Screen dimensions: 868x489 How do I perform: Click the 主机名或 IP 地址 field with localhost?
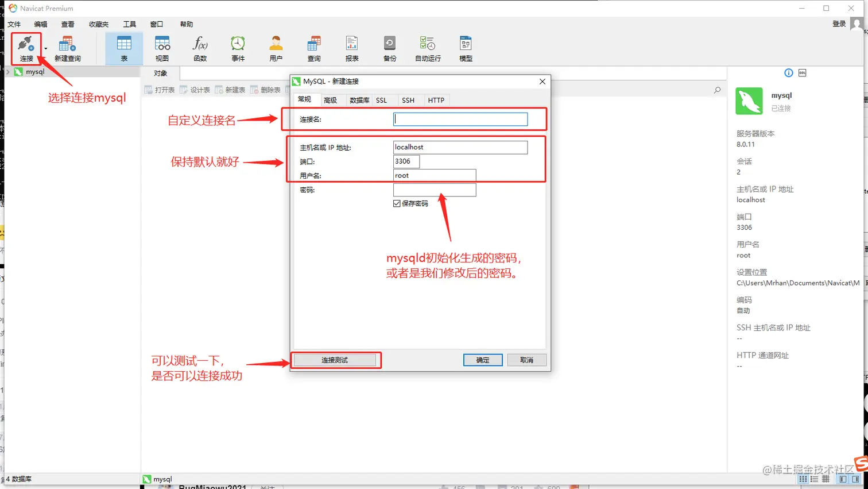point(460,147)
